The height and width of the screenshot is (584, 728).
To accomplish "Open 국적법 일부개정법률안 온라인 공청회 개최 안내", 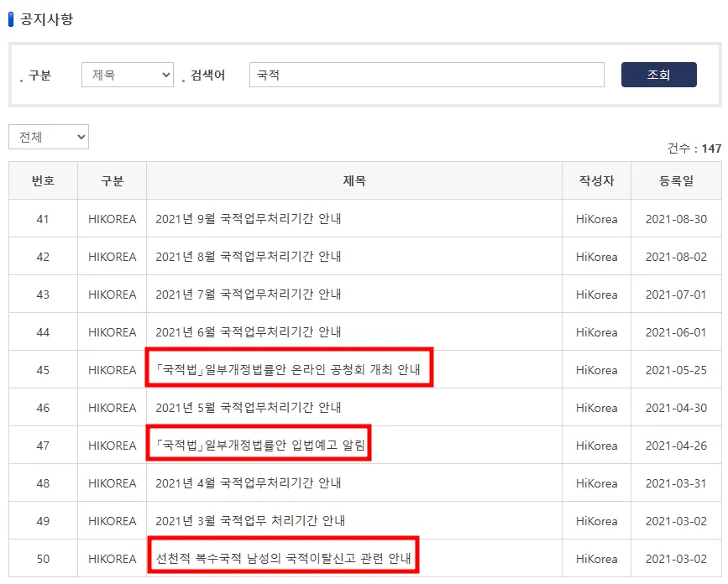I will (x=288, y=370).
